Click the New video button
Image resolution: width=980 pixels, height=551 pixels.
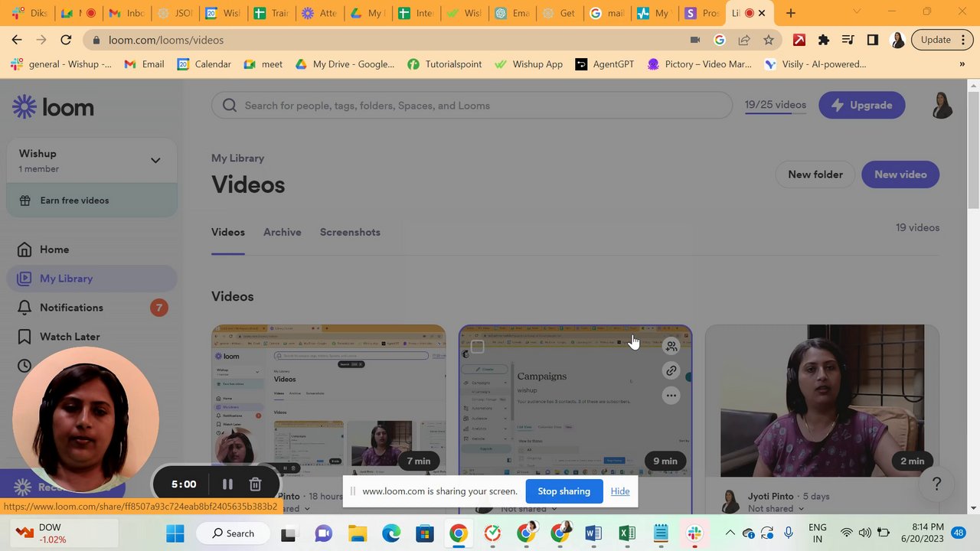900,174
